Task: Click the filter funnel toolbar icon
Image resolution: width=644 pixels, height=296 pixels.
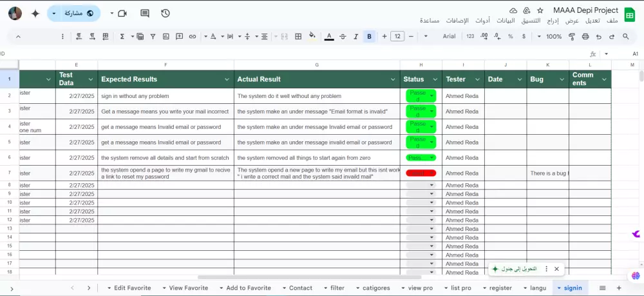Action: 152,36
